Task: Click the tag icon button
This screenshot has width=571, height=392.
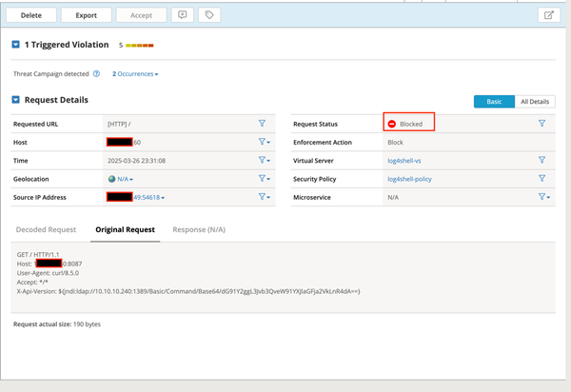Action: tap(209, 15)
